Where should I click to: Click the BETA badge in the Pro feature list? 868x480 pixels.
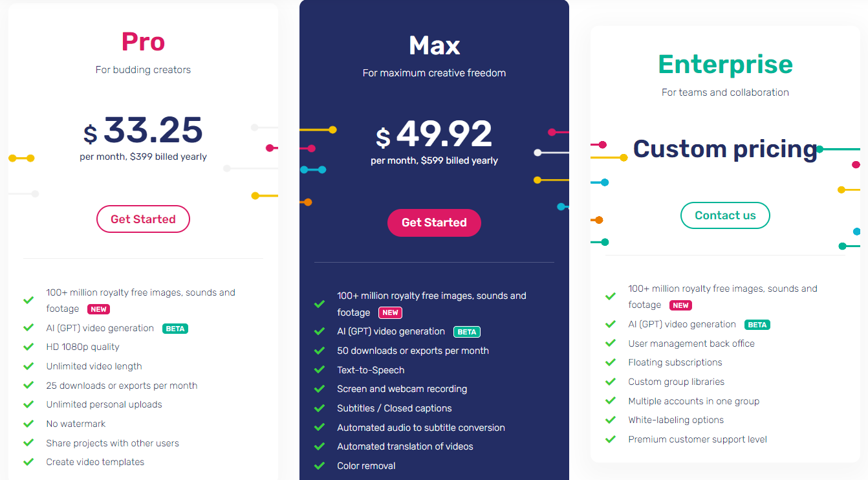coord(175,329)
